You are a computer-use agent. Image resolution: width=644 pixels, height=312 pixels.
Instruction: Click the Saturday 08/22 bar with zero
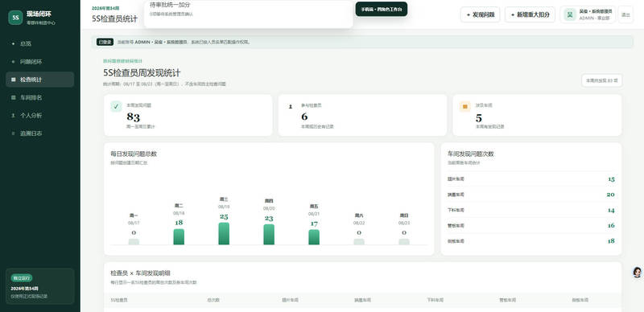[359, 242]
